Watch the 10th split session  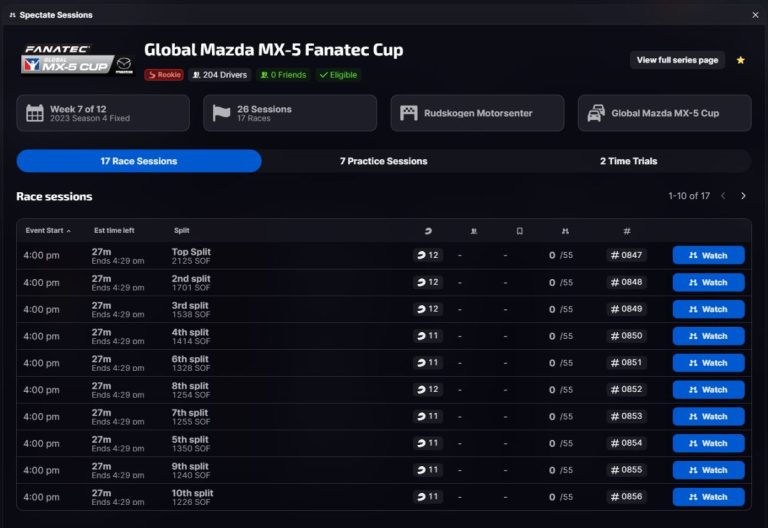(708, 497)
